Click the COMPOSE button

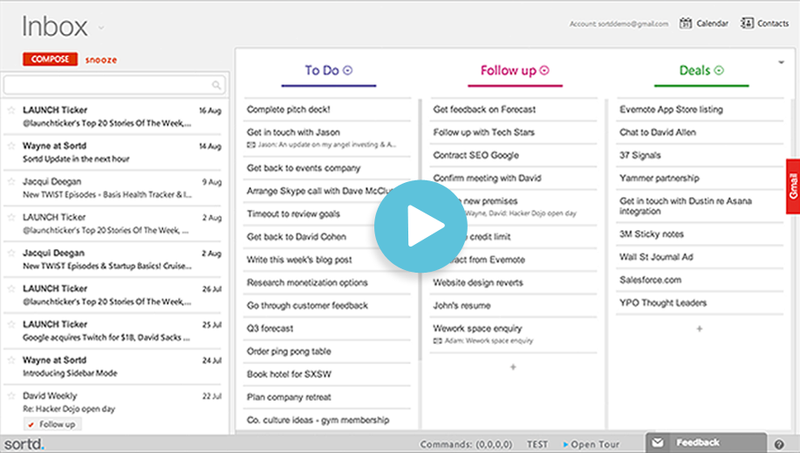tap(50, 59)
